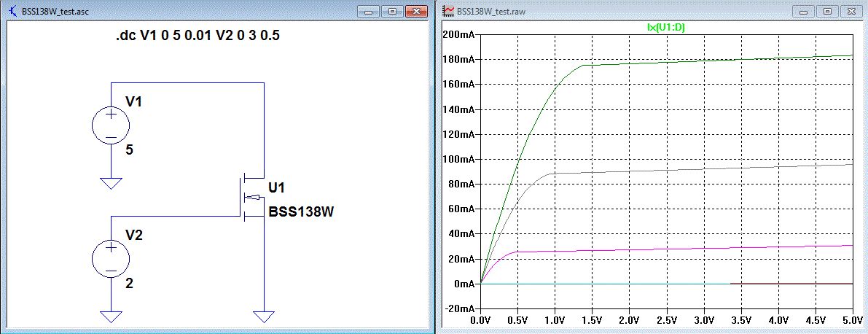Maximize the BSS138W_test.asc schematic window
This screenshot has height=334, width=868.
pos(393,10)
